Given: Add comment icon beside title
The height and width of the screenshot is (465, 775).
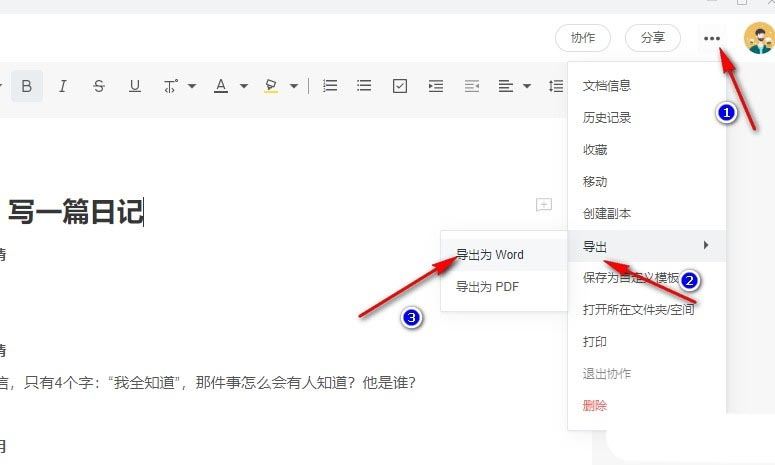Looking at the screenshot, I should 544,205.
